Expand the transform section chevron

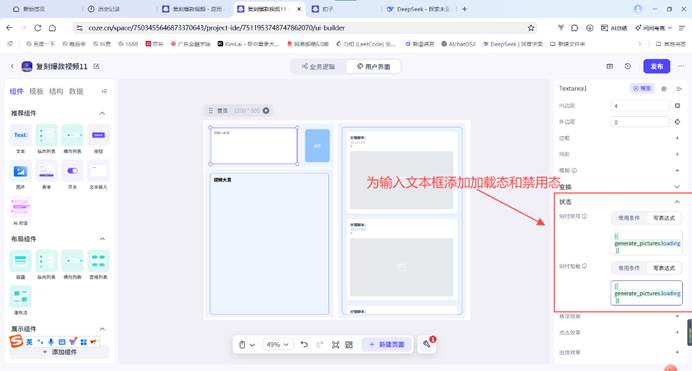677,187
